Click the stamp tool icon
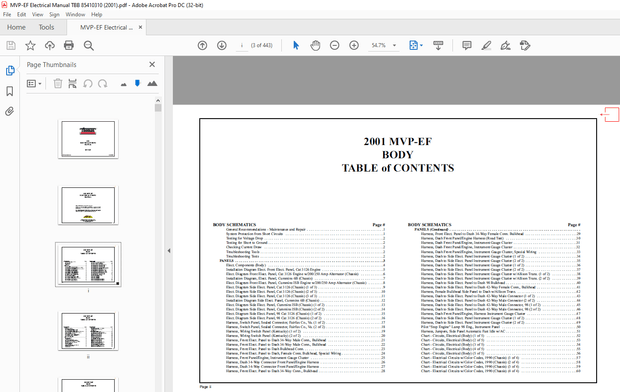620x392 pixels. [525, 45]
